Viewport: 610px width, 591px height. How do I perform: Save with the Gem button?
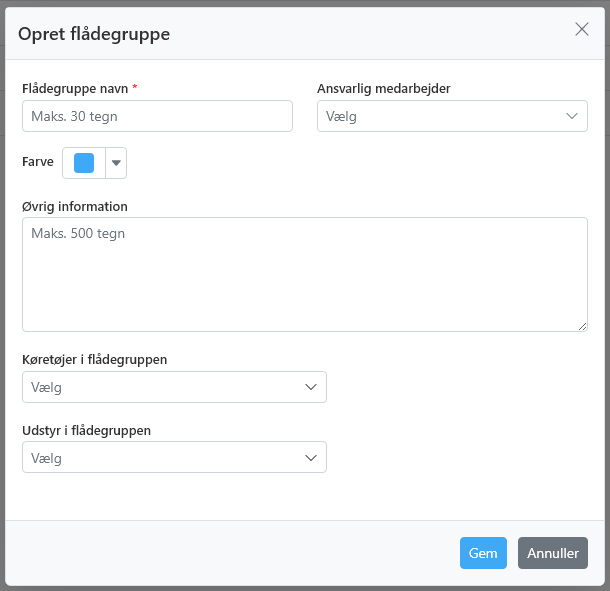pyautogui.click(x=483, y=553)
